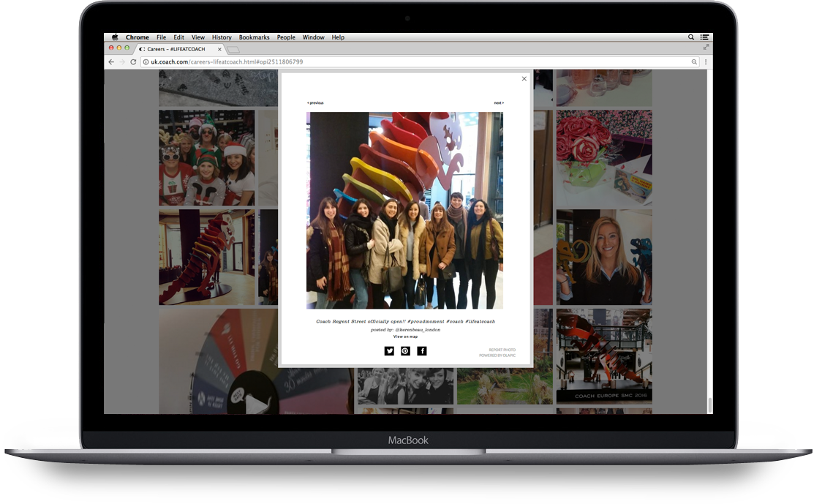Share the photo on Facebook

point(422,351)
